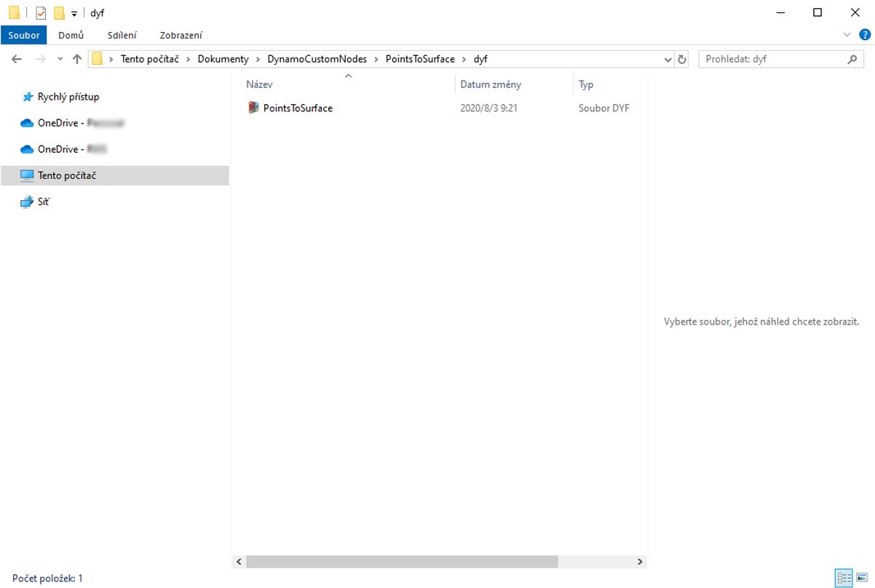The image size is (875, 588).
Task: Expand the ribbon with the chevron
Action: [847, 35]
